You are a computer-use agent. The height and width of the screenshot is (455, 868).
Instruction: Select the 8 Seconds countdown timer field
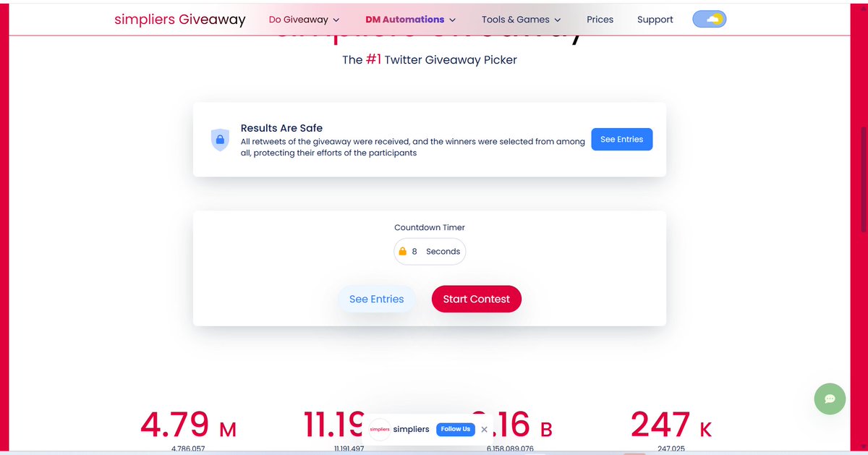click(x=430, y=252)
